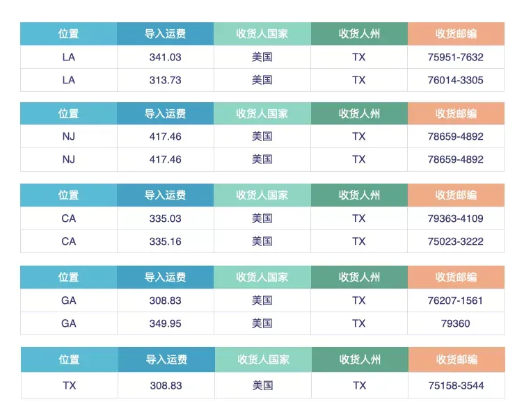Select the short zip code 79360
This screenshot has height=420, width=524.
click(456, 323)
